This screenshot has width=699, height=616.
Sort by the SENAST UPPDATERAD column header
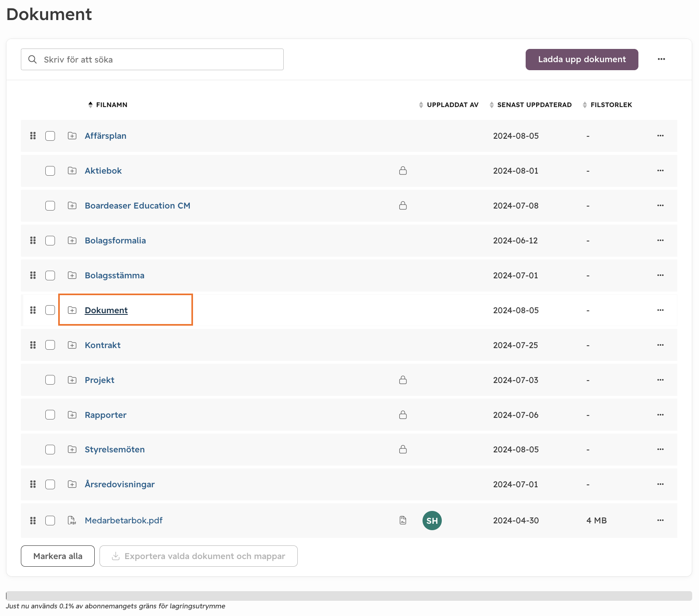530,105
